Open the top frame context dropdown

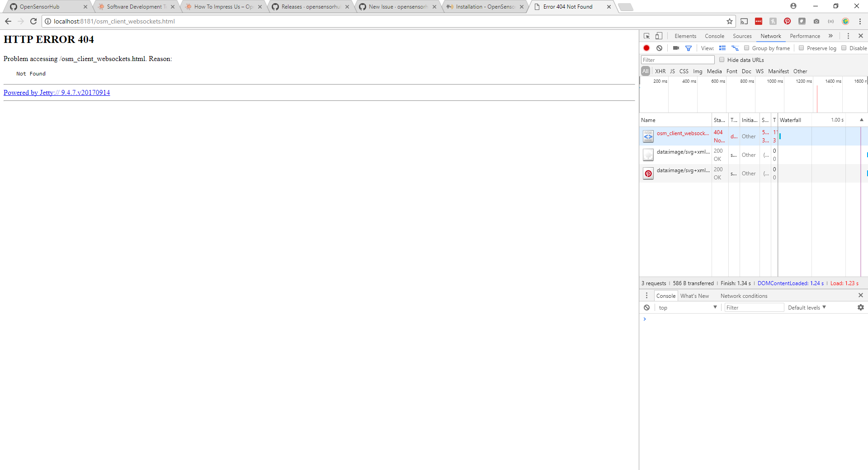click(687, 307)
